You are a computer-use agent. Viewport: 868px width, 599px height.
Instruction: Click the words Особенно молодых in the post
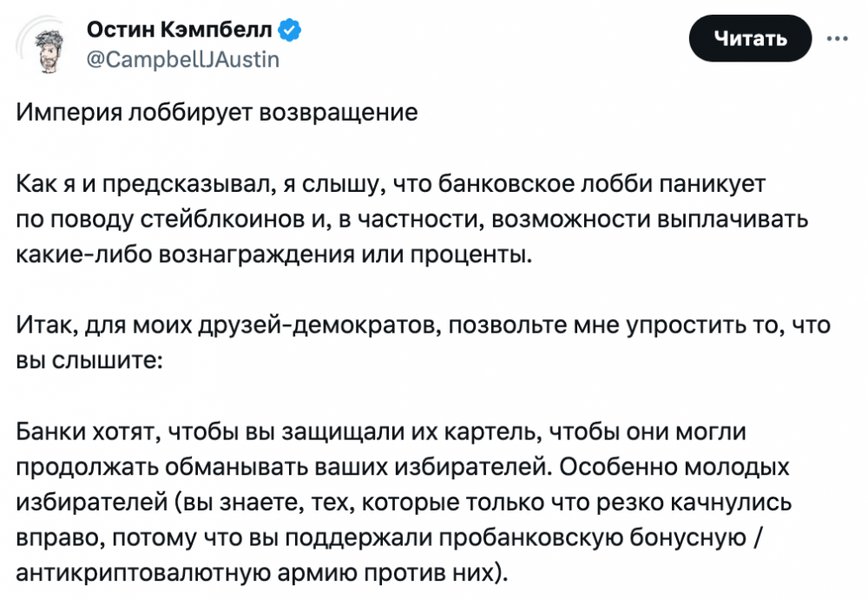674,467
